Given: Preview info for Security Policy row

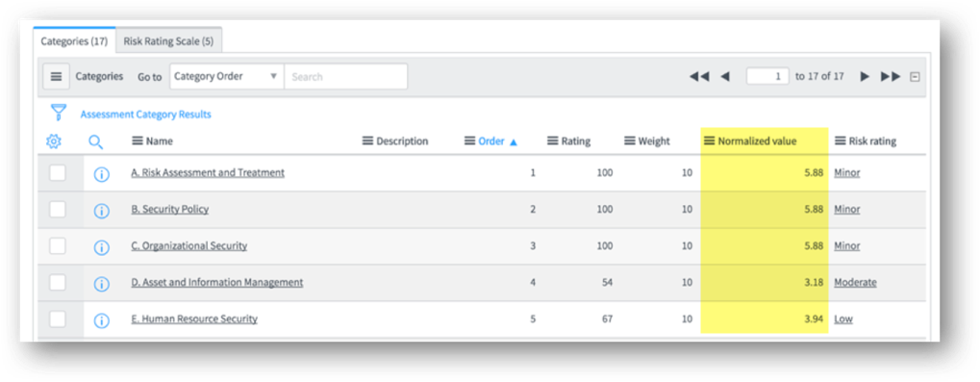Looking at the screenshot, I should [x=101, y=212].
